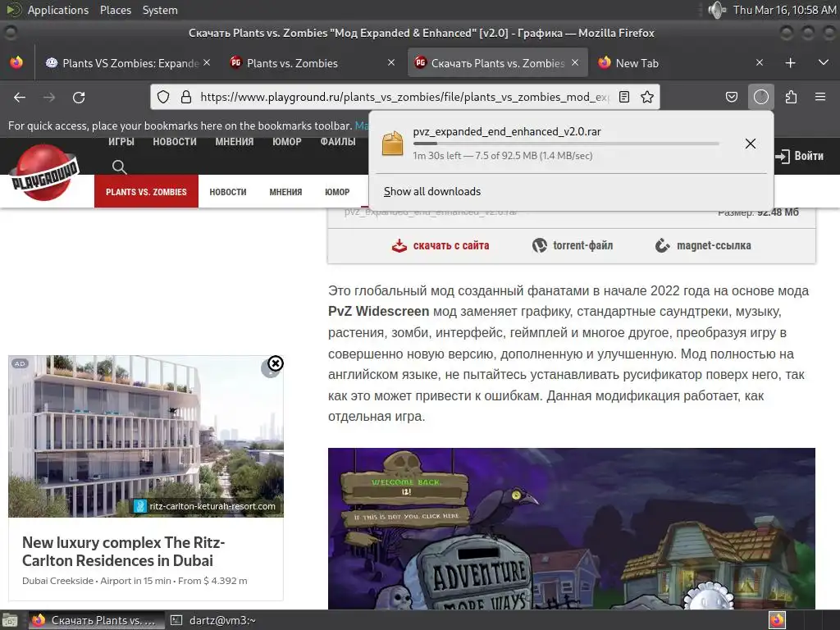Viewport: 840px width, 630px height.
Task: Click Войти login button
Action: (799, 156)
